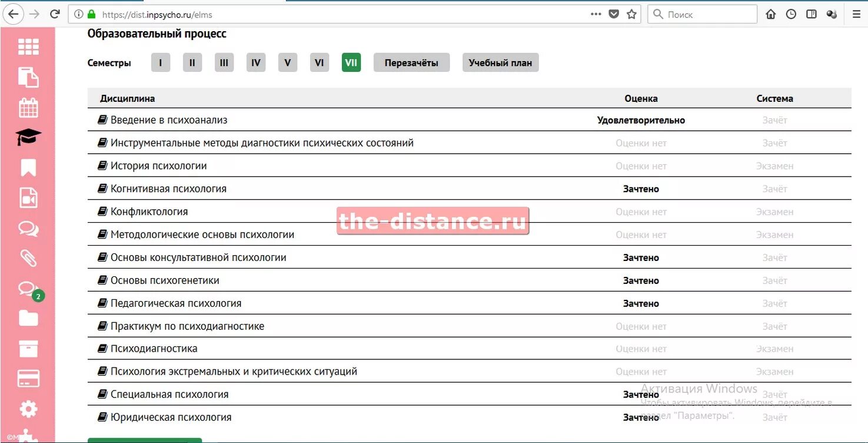
Task: Open the documents icon in sidebar
Action: tap(28, 77)
